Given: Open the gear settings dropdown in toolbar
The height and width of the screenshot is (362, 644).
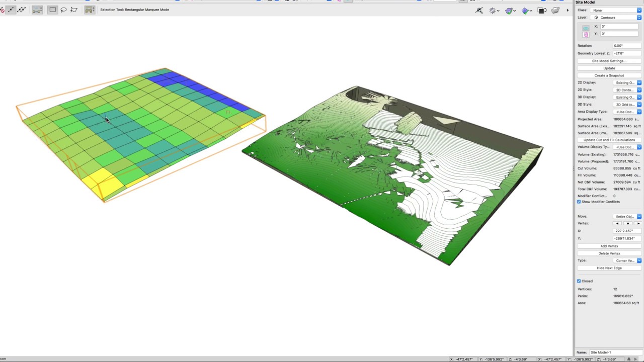Looking at the screenshot, I should pyautogui.click(x=494, y=10).
